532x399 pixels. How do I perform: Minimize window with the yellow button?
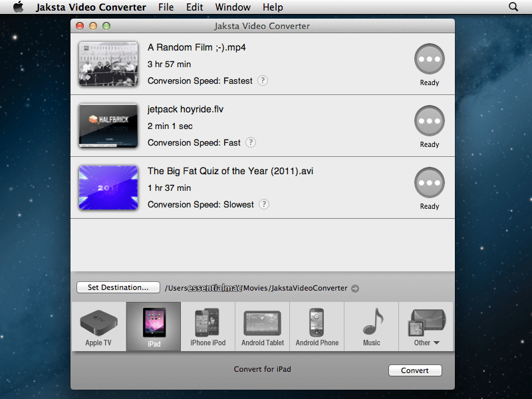coord(93,26)
